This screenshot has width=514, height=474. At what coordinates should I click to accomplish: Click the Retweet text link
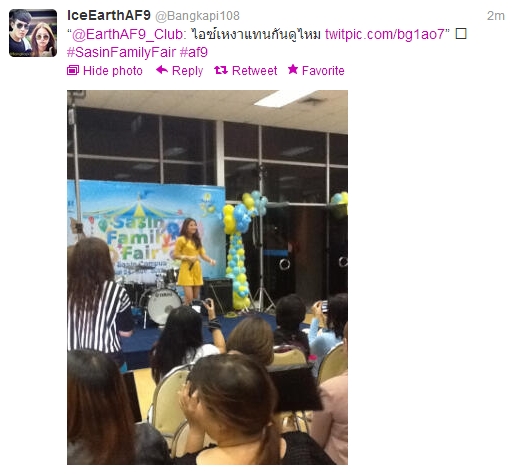coord(254,71)
